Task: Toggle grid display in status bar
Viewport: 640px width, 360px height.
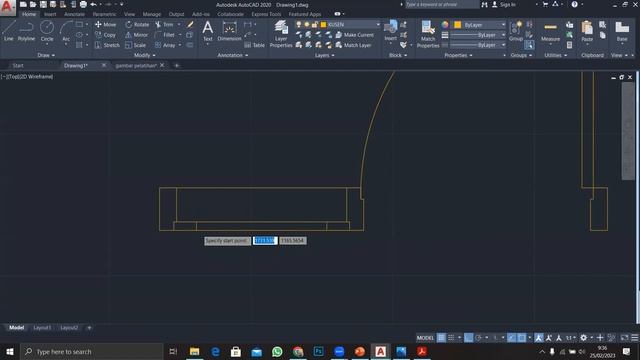Action: point(441,338)
